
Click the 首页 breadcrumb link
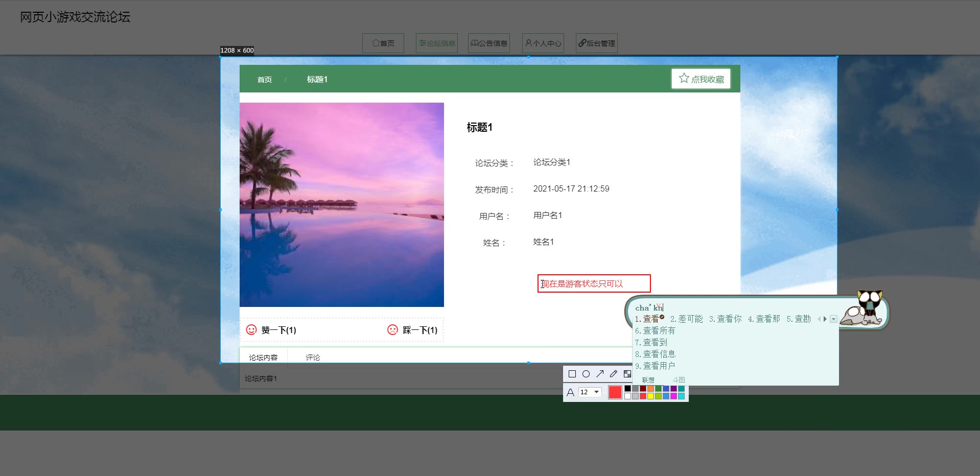tap(264, 80)
